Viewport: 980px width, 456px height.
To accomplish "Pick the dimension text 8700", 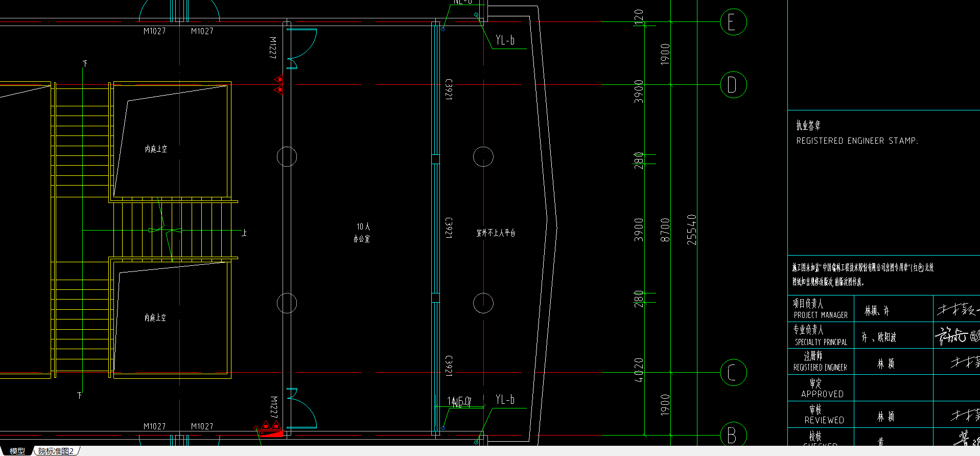I will (665, 230).
